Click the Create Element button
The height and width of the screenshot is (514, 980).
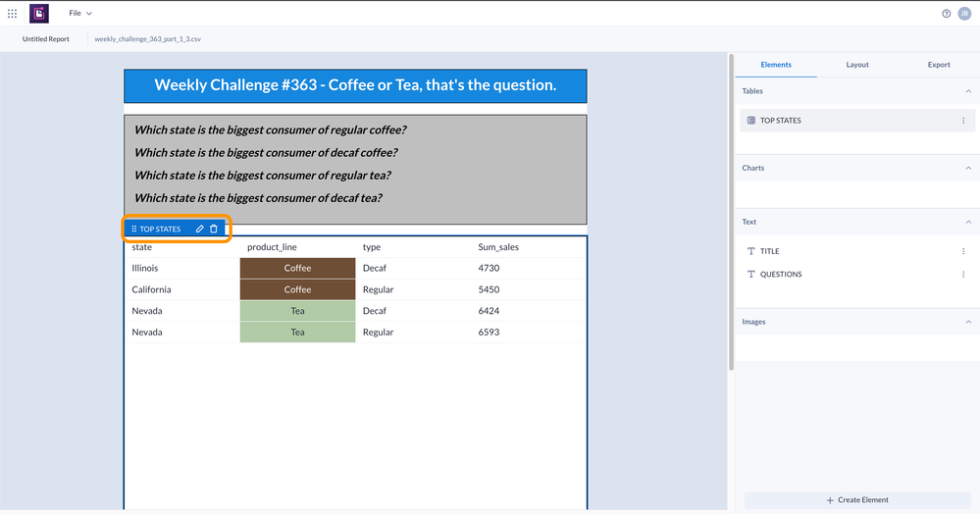pos(856,500)
